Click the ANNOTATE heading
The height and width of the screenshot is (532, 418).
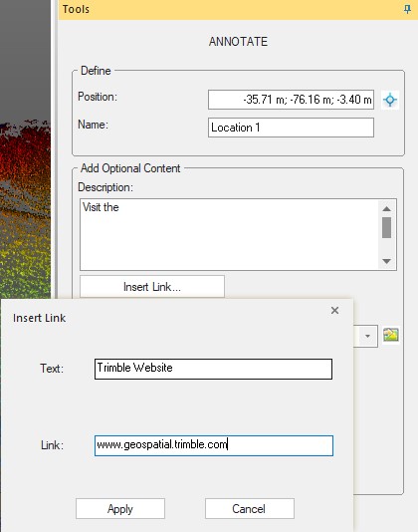238,42
